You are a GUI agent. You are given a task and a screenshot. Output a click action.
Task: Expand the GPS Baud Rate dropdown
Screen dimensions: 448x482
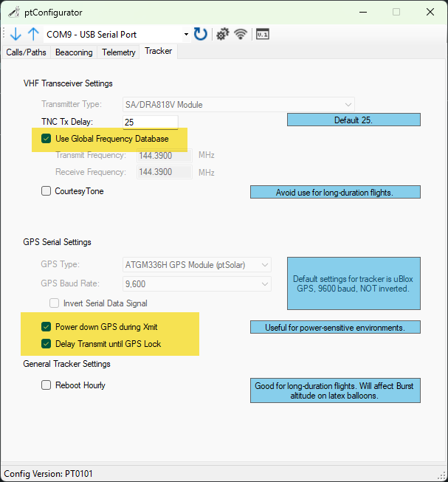tap(198, 283)
